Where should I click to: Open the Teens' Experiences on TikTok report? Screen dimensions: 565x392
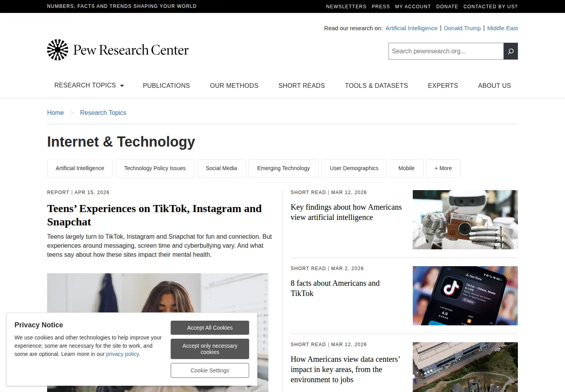154,215
